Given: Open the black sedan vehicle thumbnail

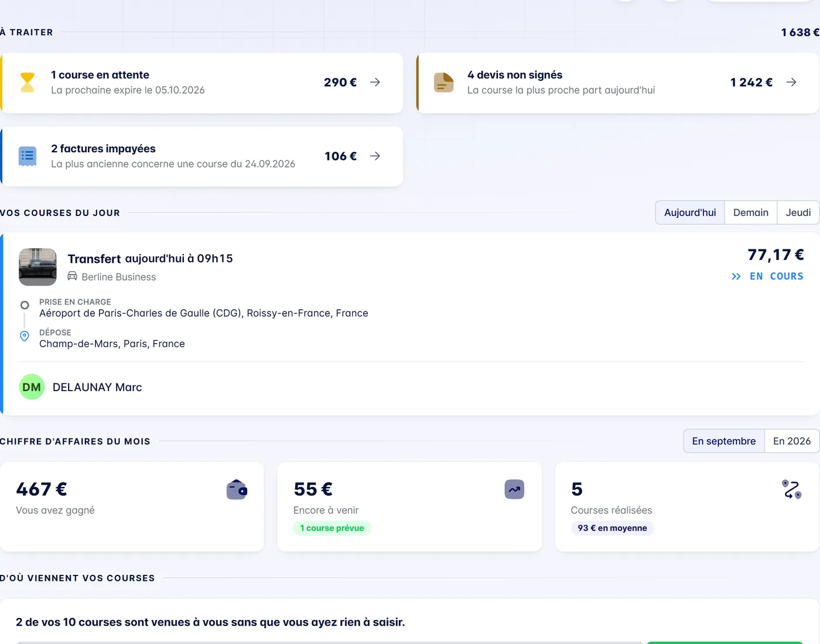Looking at the screenshot, I should [38, 267].
